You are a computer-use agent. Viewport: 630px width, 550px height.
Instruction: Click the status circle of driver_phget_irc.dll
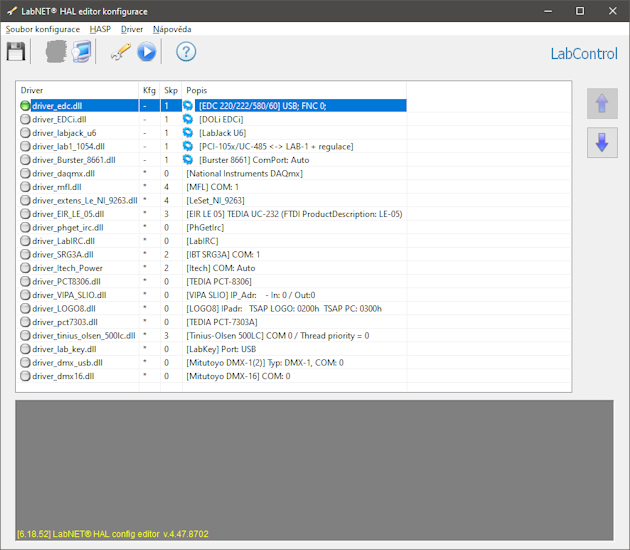tap(25, 227)
